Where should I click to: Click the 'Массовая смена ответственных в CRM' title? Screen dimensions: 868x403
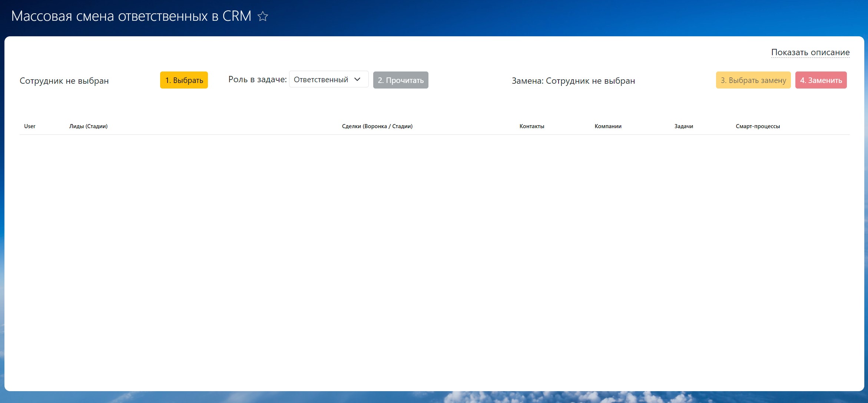click(131, 16)
